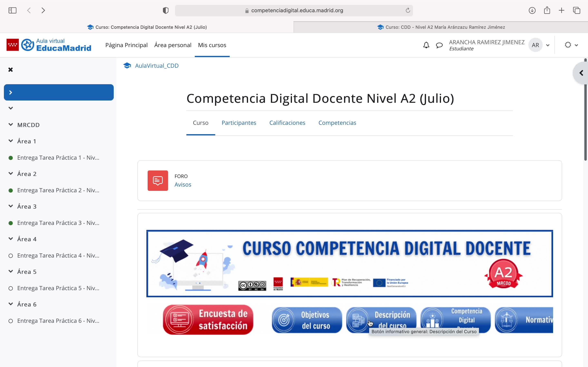Close the course index with X icon
The image size is (588, 367).
pos(10,70)
